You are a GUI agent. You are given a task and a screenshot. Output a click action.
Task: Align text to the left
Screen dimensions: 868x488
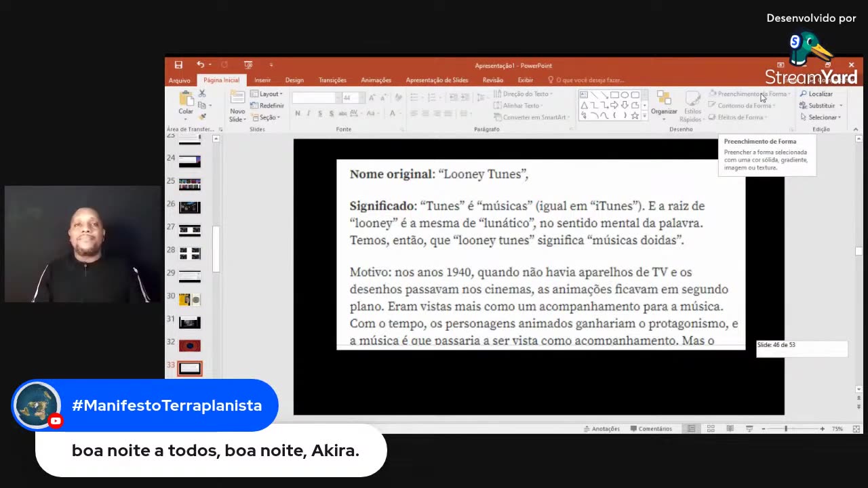414,113
